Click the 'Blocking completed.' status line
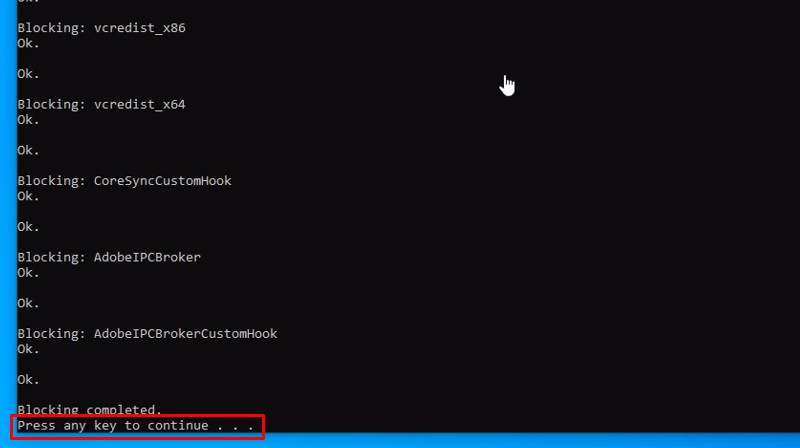Image resolution: width=800 pixels, height=448 pixels. coord(89,410)
